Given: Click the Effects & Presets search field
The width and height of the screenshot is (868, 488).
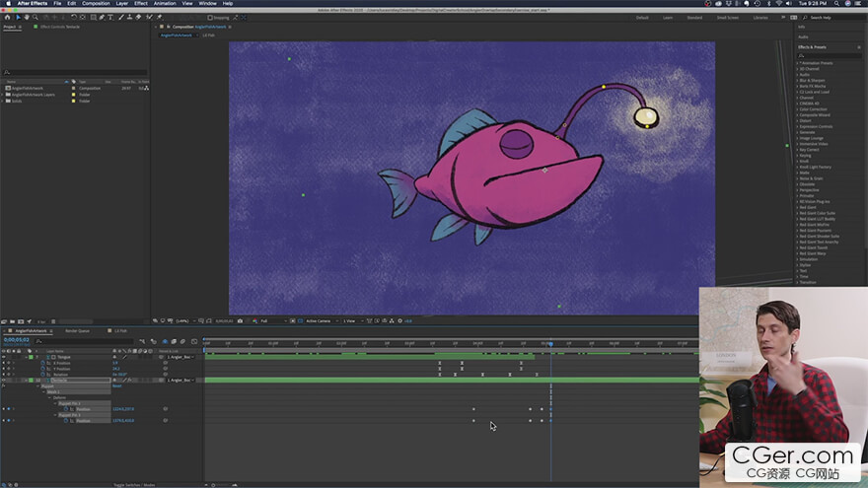Looking at the screenshot, I should 829,55.
